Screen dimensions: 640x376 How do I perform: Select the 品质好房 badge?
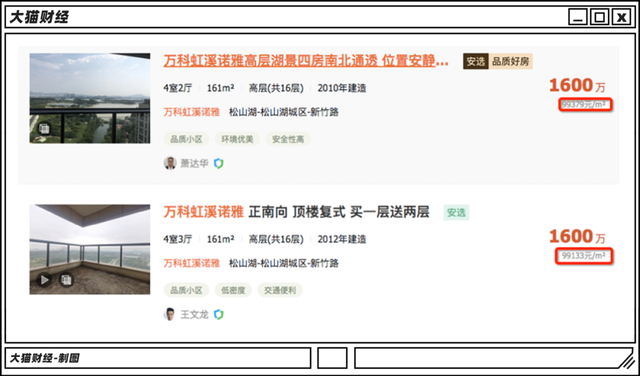point(511,62)
